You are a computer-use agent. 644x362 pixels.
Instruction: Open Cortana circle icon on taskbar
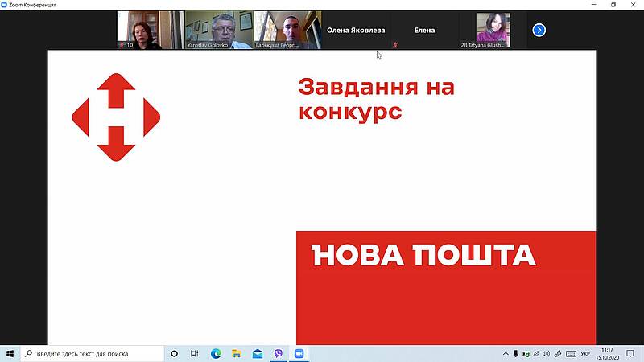pos(174,353)
